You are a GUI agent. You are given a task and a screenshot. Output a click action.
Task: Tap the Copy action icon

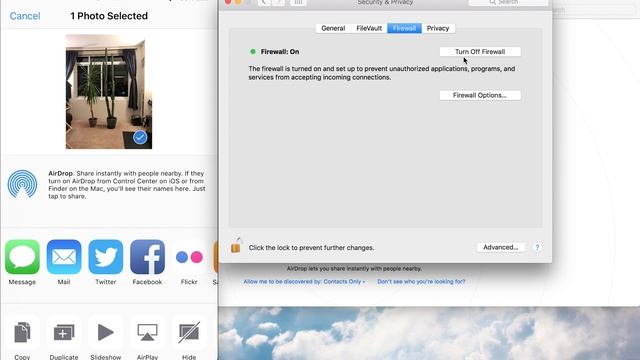(x=22, y=332)
